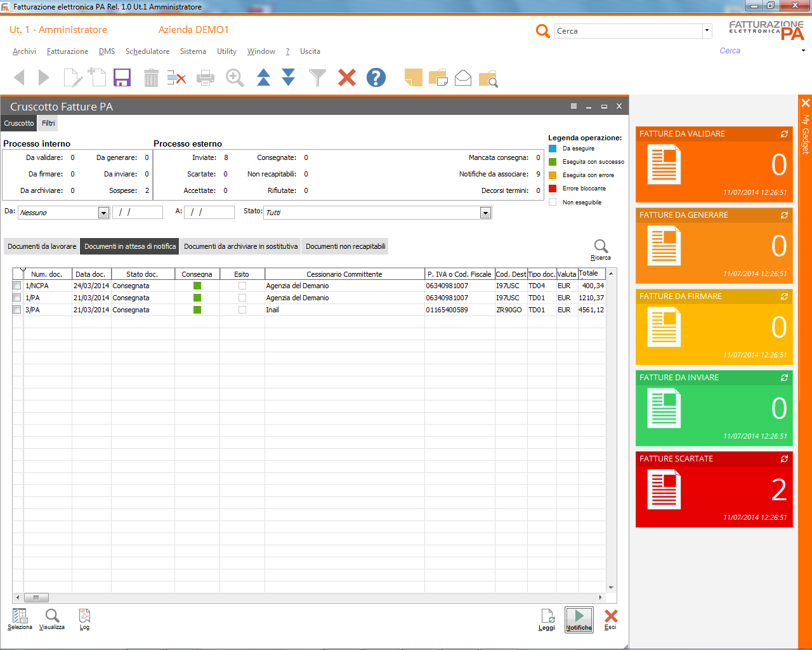Image resolution: width=812 pixels, height=650 pixels.
Task: Click the purple save floppy icon
Action: click(x=122, y=78)
